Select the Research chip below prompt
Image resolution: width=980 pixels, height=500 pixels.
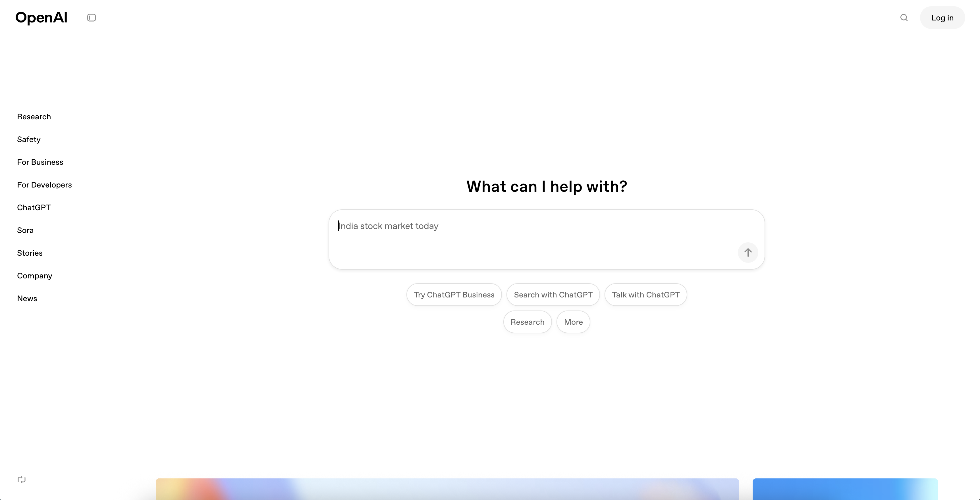[527, 322]
